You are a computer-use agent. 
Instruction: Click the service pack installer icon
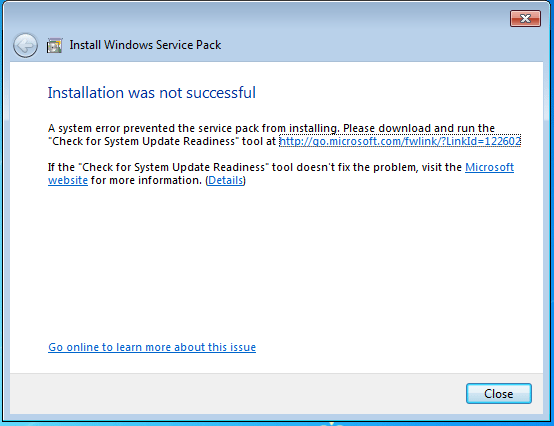point(54,46)
